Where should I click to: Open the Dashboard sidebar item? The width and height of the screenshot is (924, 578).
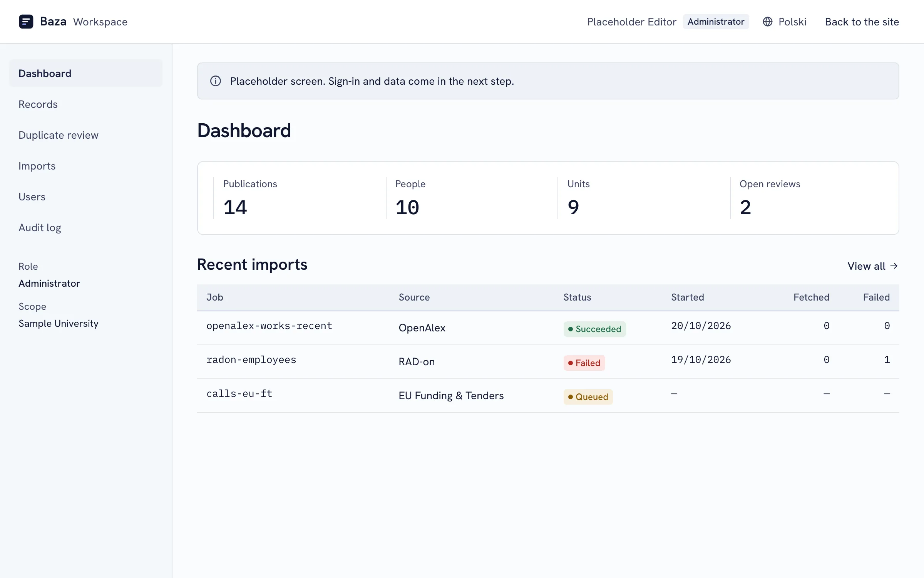pos(85,73)
